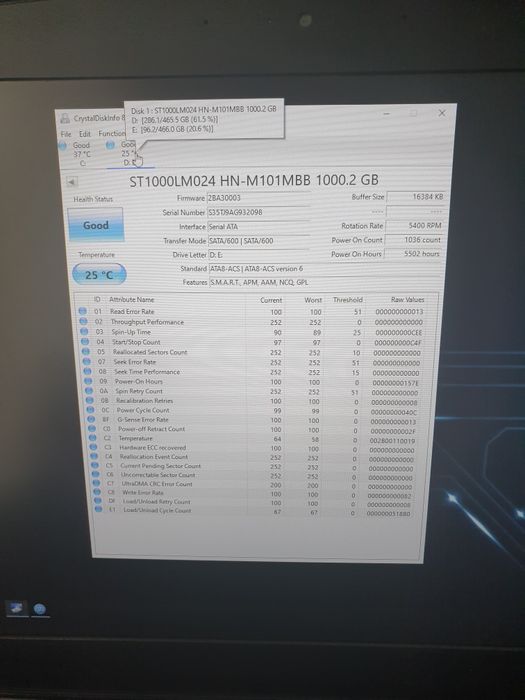
Task: Click the Threshold column header
Action: [348, 300]
